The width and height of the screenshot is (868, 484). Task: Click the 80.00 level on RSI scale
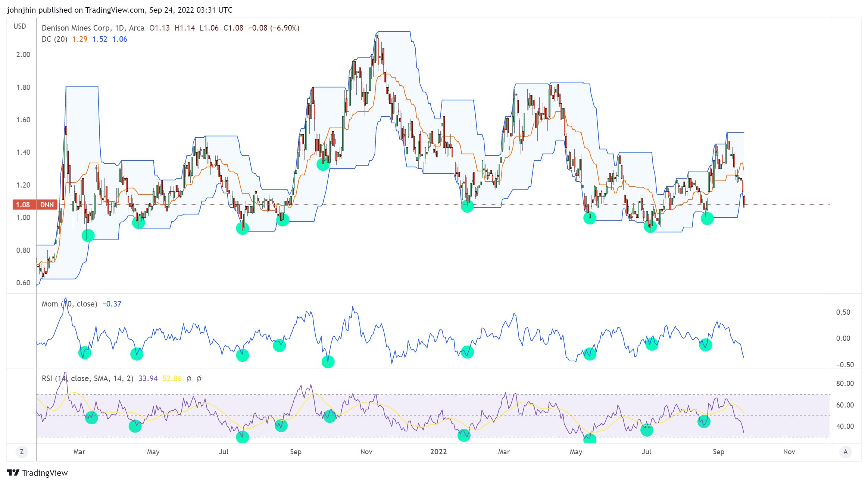pos(844,383)
